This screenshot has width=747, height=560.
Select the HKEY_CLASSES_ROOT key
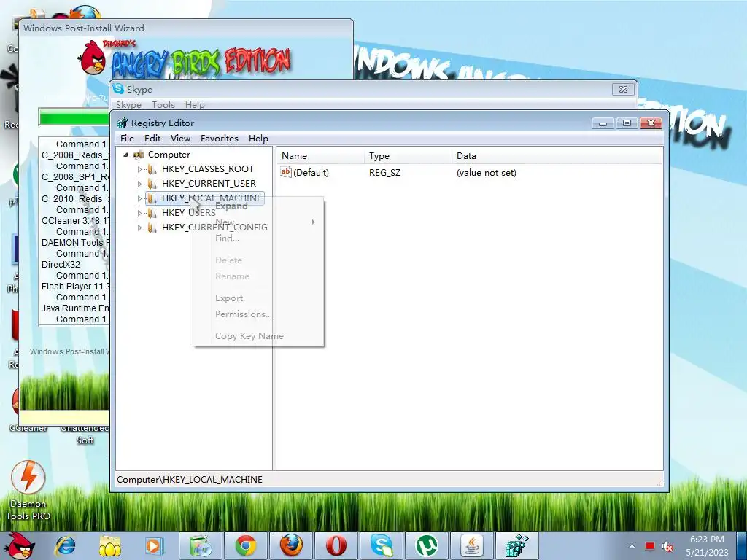click(208, 169)
